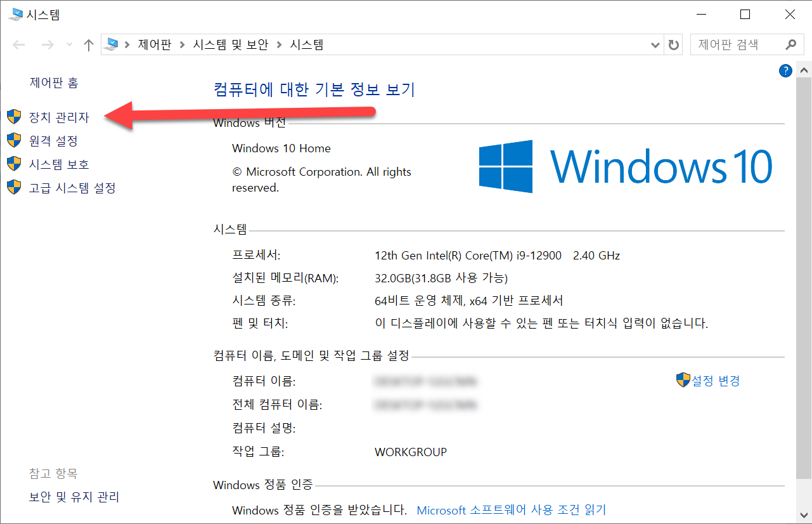
Task: Expand chevron before 제어판 in breadcrumb
Action: [127, 45]
